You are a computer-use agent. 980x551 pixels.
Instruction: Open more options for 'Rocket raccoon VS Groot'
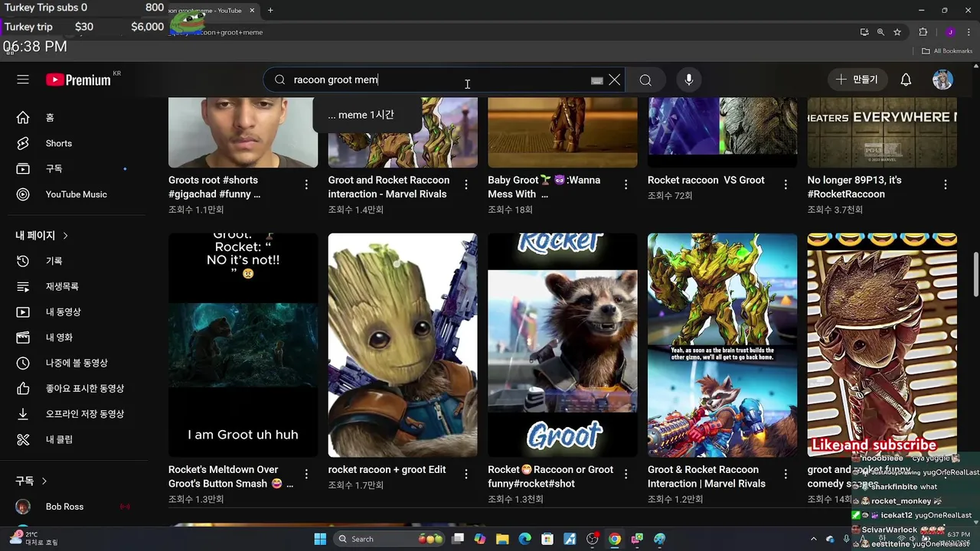click(786, 184)
